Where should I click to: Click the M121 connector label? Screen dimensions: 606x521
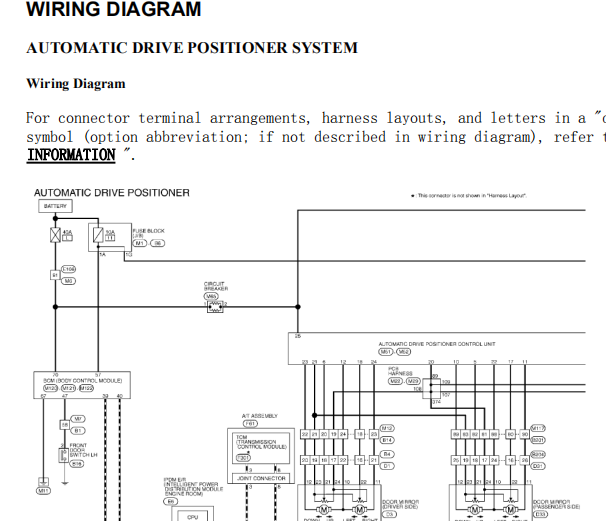tap(68, 388)
